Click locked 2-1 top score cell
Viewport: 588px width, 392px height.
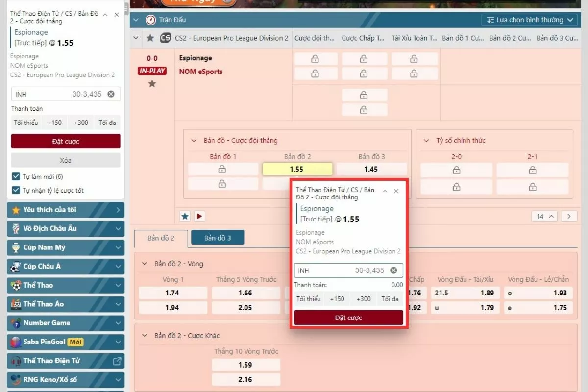tap(533, 170)
